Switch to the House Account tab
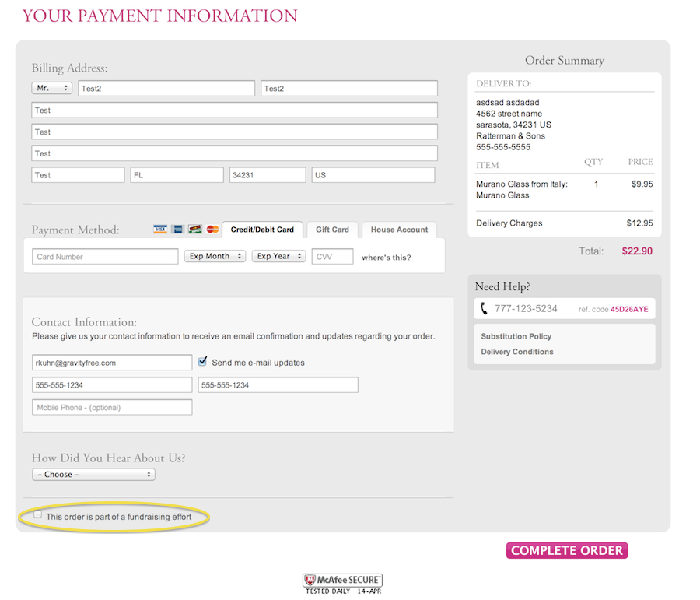Image resolution: width=700 pixels, height=600 pixels. pyautogui.click(x=399, y=230)
